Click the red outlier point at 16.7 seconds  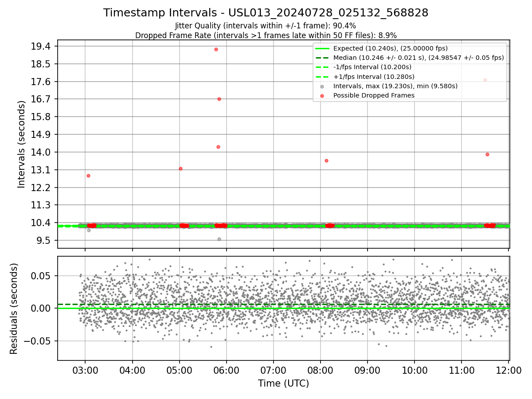(219, 99)
